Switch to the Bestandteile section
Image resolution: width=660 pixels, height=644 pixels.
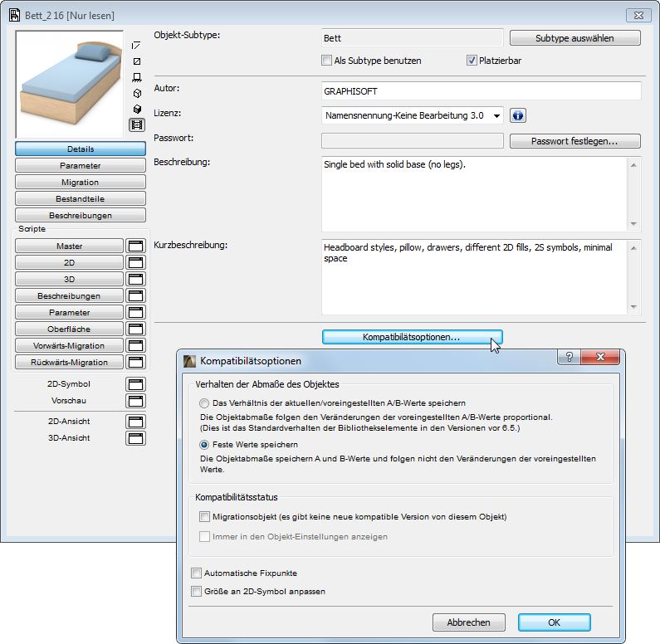coord(81,198)
